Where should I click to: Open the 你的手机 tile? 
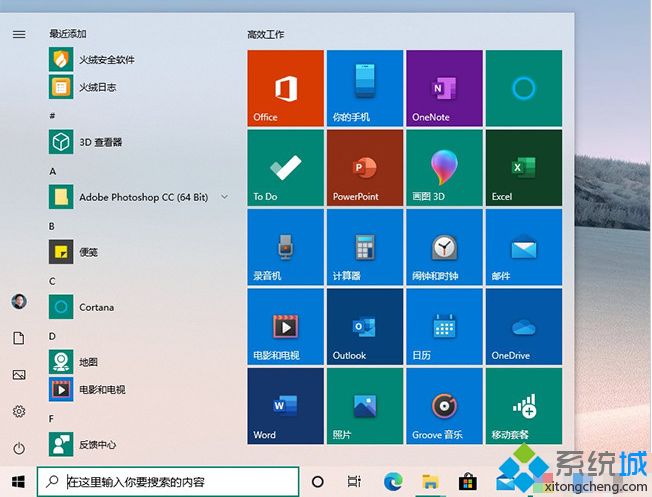[x=365, y=88]
